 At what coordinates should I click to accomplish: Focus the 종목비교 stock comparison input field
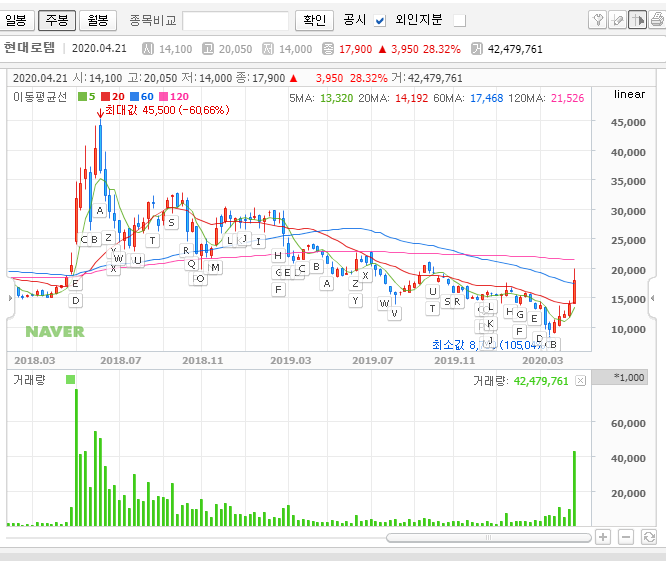(x=236, y=21)
